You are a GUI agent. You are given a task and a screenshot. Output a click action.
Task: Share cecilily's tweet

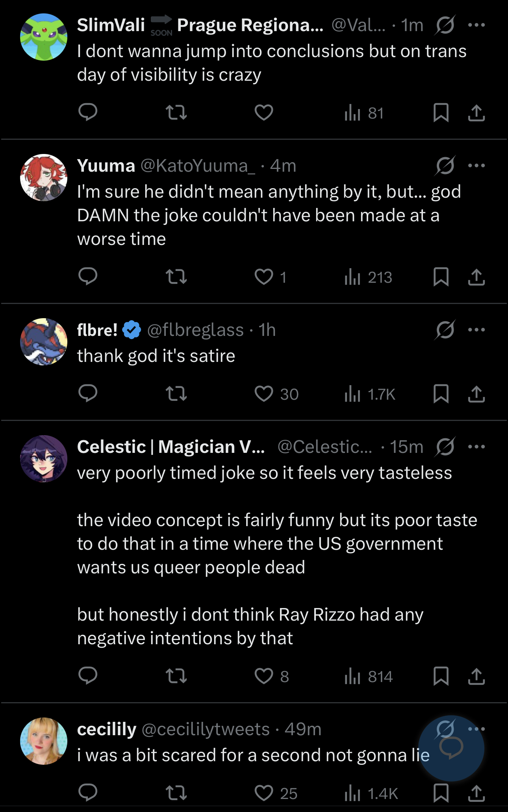(476, 793)
